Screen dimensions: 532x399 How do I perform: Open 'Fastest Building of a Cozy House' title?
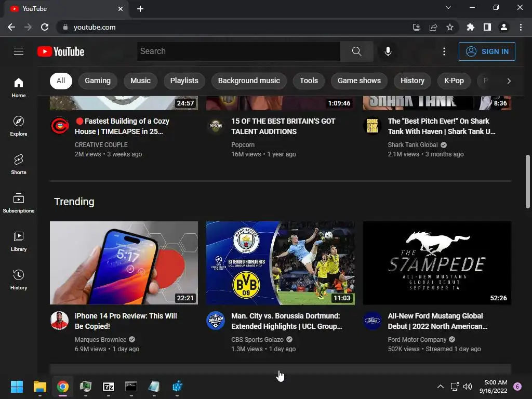click(122, 126)
